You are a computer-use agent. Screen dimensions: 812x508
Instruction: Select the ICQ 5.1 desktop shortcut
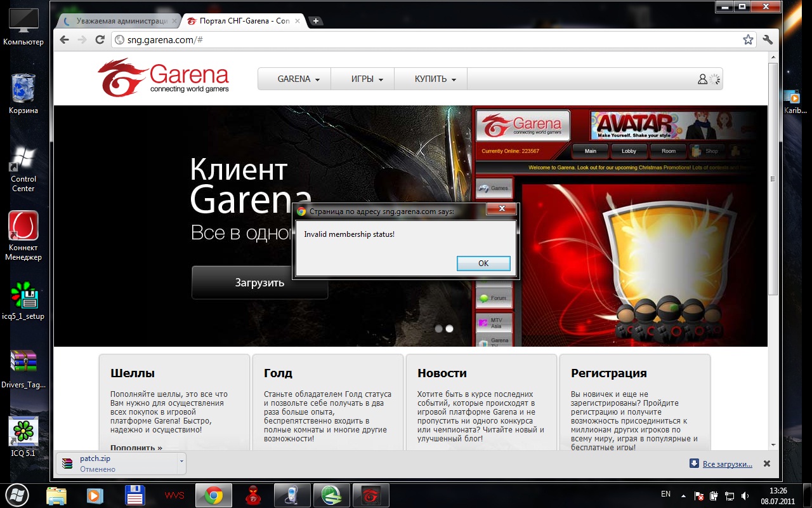click(23, 437)
